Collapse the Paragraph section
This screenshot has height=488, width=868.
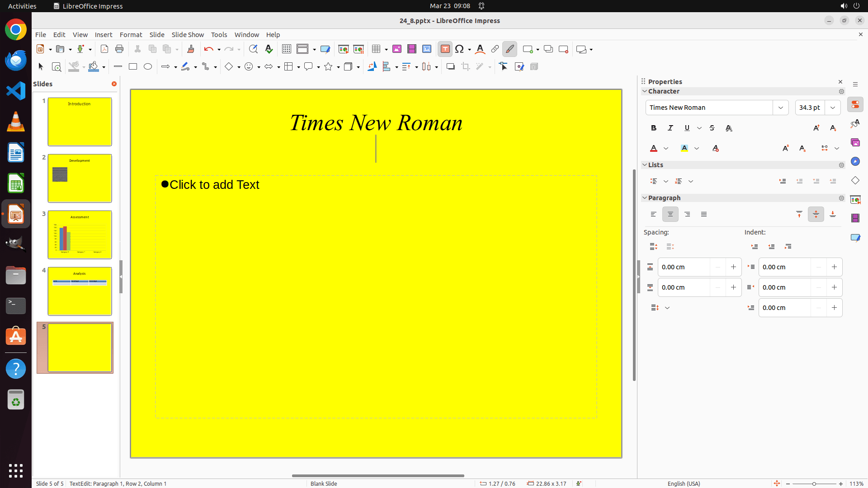(x=645, y=198)
